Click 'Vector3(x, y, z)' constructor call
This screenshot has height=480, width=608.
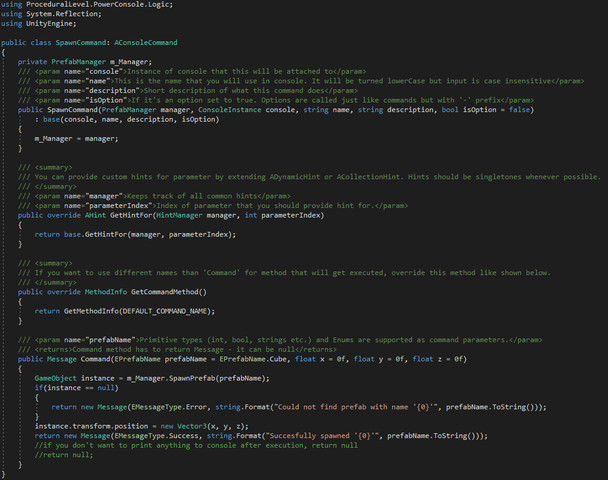click(x=211, y=426)
